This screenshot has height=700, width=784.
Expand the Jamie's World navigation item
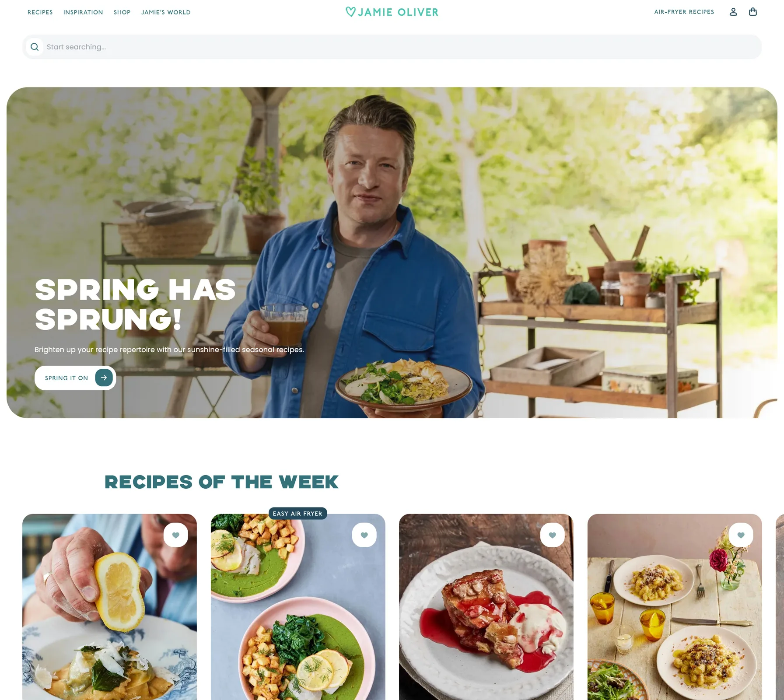point(166,12)
